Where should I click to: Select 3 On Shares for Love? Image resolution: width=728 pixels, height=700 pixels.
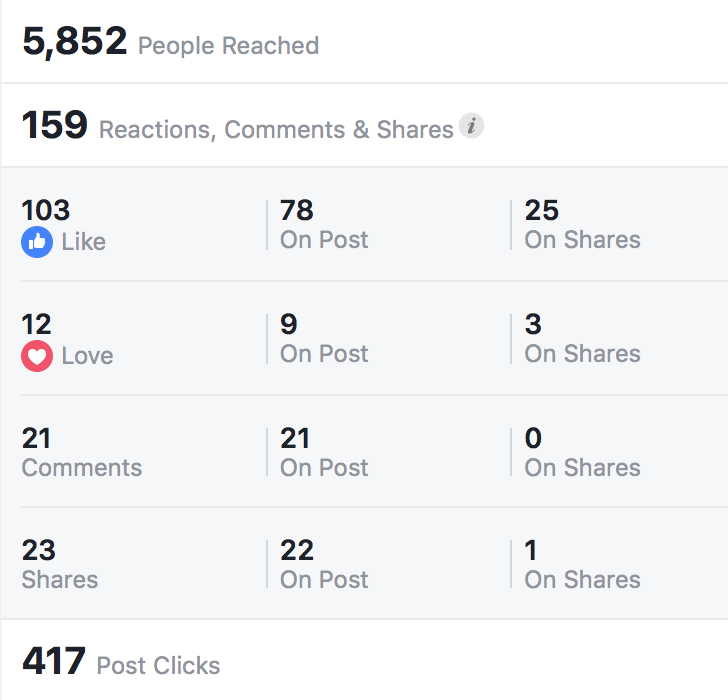click(582, 338)
